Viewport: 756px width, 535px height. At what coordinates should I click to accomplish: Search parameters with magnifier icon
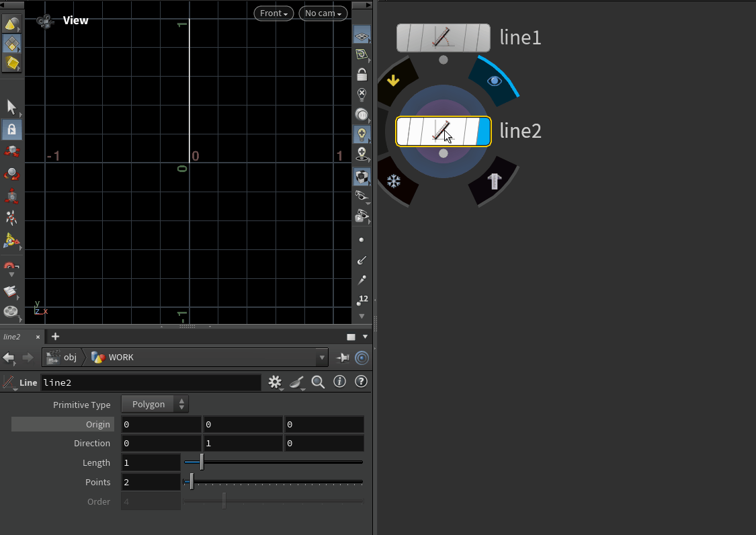click(318, 382)
